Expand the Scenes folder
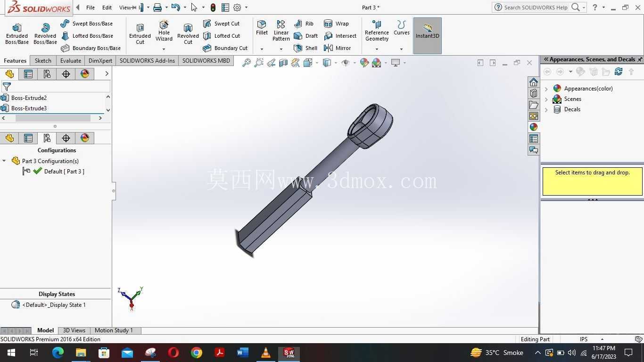 tap(546, 99)
